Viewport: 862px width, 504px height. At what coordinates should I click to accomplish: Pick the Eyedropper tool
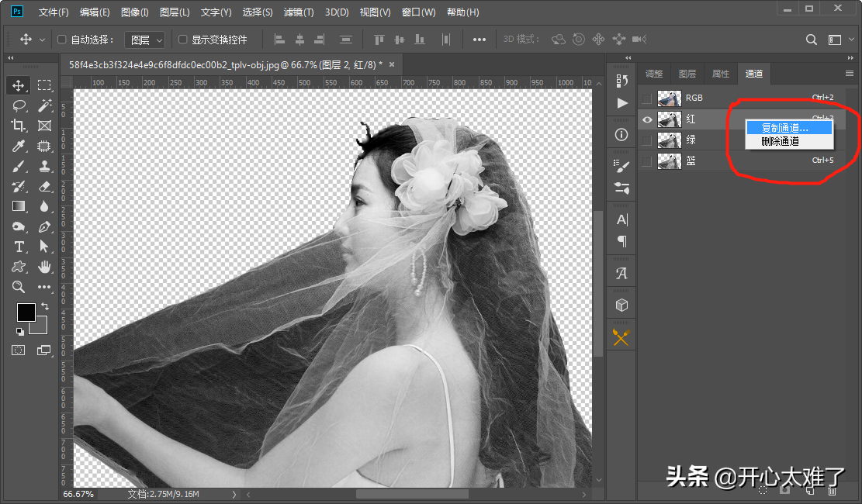[19, 146]
